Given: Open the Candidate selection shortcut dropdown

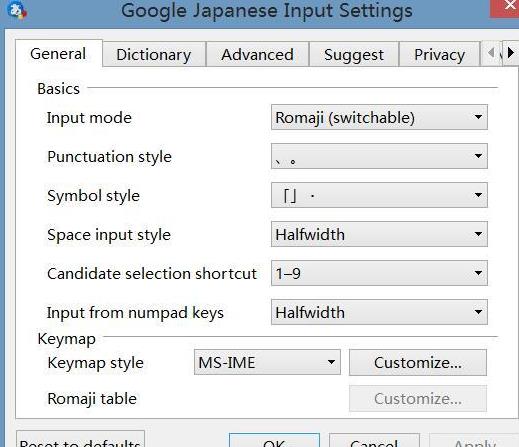Looking at the screenshot, I should (379, 273).
